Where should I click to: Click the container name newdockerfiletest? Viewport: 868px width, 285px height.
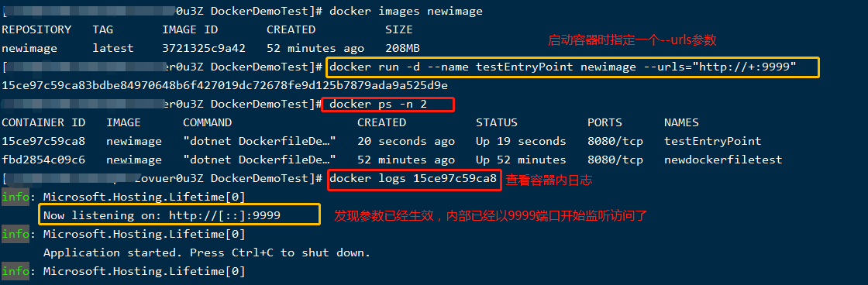point(723,160)
